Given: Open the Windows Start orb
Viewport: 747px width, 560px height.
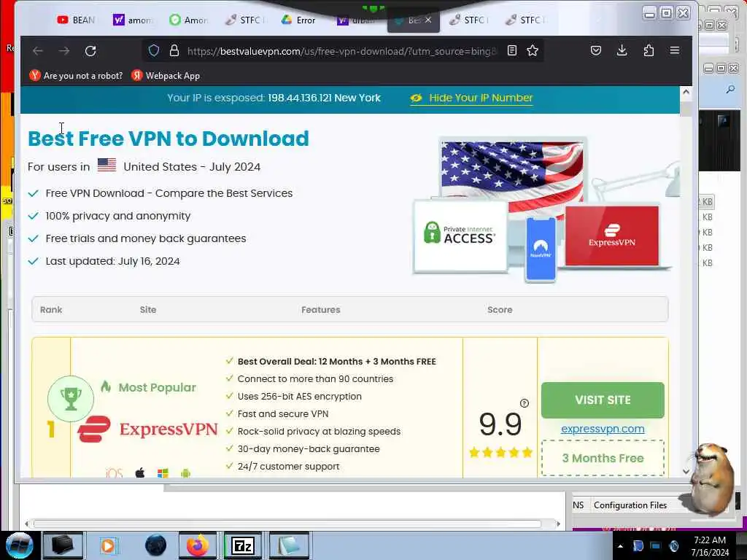Looking at the screenshot, I should (x=20, y=545).
